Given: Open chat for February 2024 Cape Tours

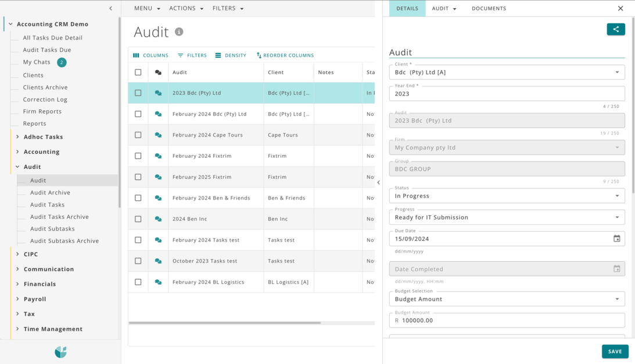Looking at the screenshot, I should 158,135.
